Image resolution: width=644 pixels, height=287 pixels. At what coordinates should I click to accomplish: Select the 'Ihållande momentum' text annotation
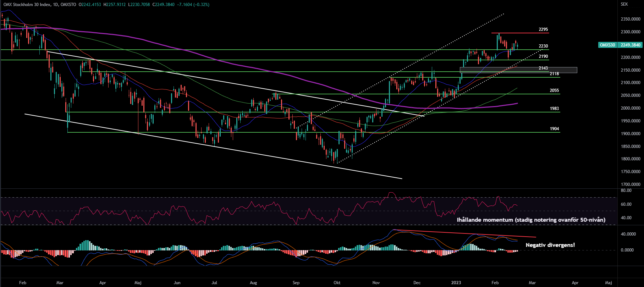pos(531,220)
